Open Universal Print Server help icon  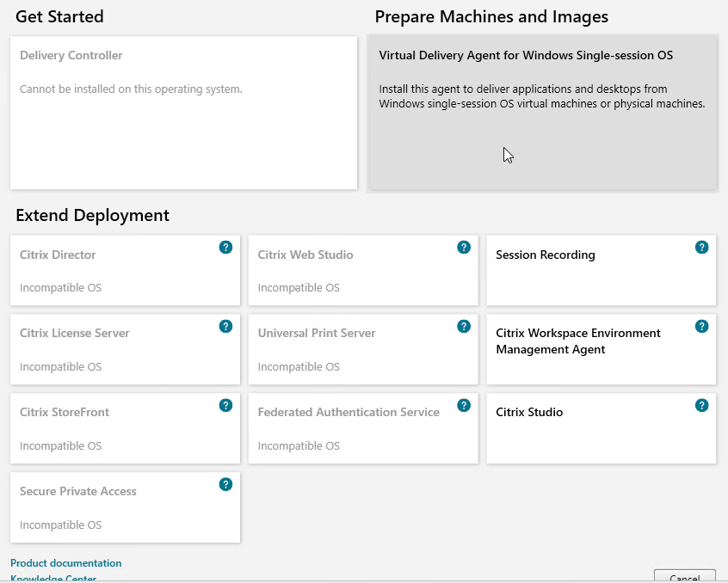(x=463, y=327)
